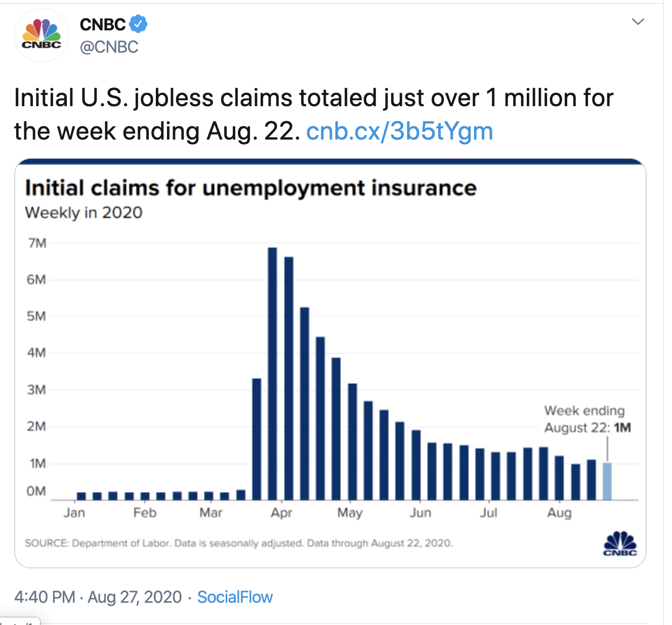Click the 7M label on the y-axis

[37, 243]
